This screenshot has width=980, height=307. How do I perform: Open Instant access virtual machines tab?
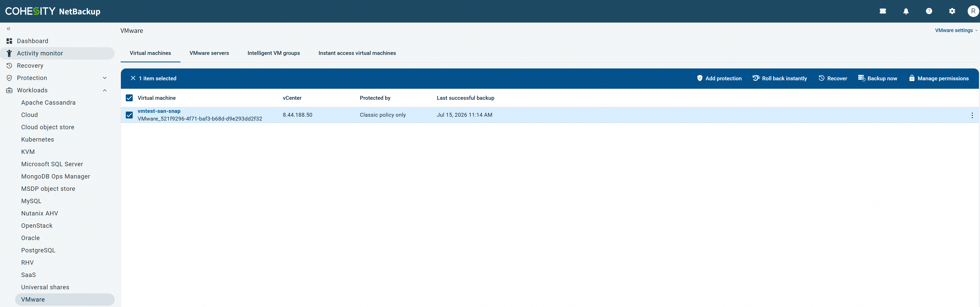coord(357,53)
